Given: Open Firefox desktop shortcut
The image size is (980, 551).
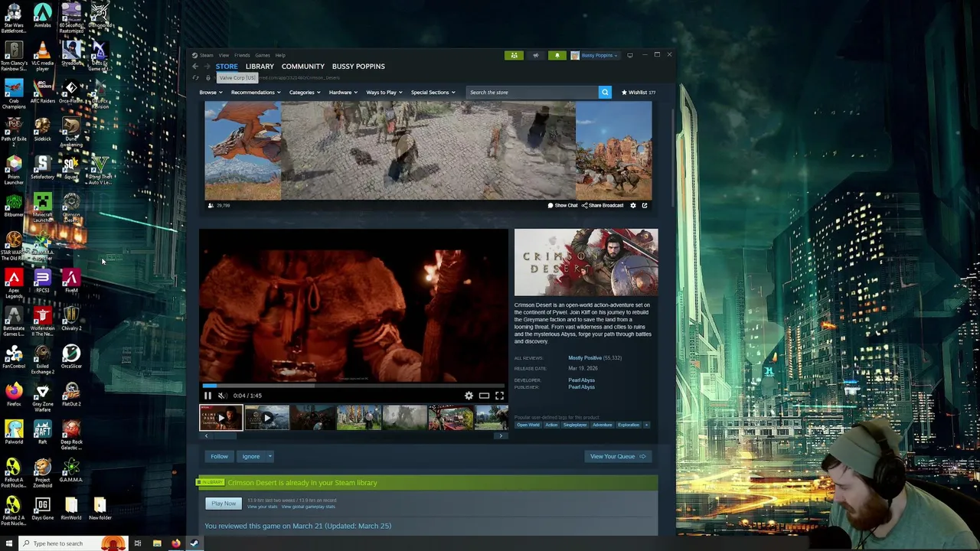Looking at the screenshot, I should [14, 396].
